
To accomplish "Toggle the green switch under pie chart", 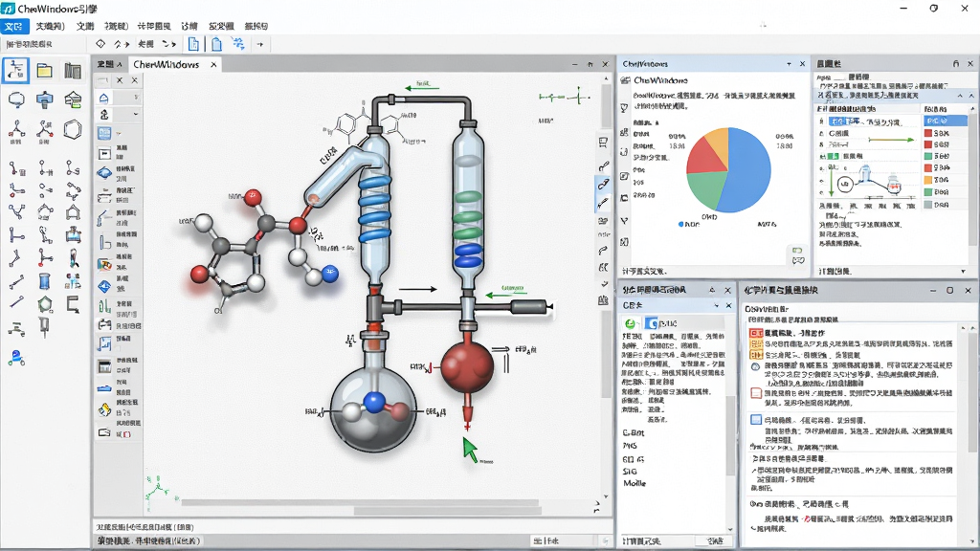I will tap(797, 251).
